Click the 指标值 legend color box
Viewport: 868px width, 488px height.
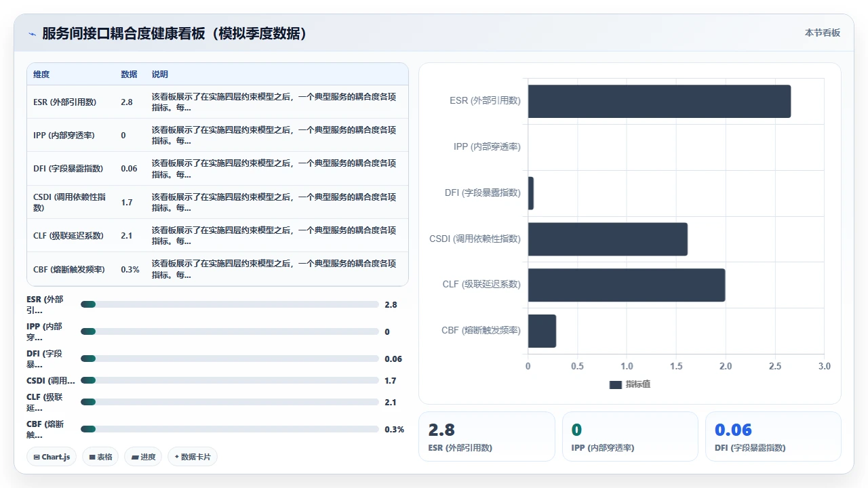[x=616, y=384]
